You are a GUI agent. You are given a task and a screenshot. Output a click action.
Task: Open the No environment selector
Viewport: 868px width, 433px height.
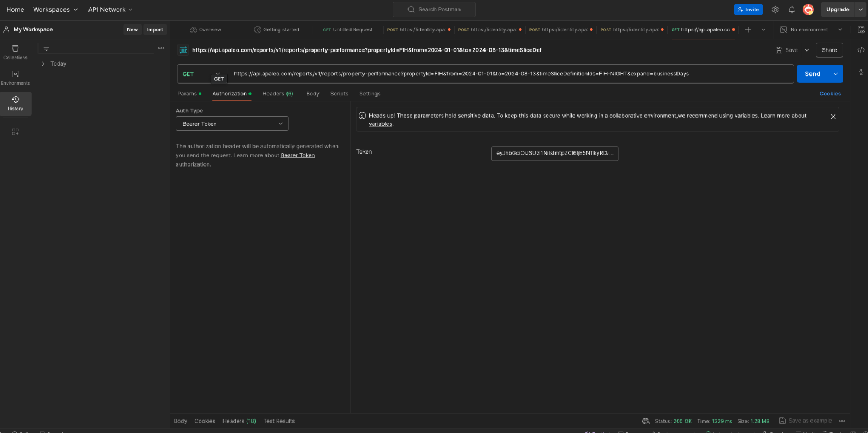coord(811,30)
